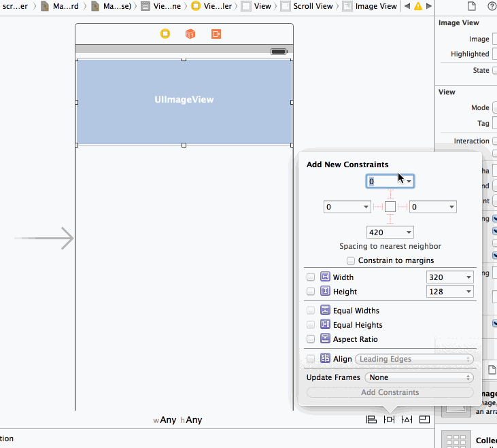Open the top spacing value dropdown arrow

(x=409, y=182)
